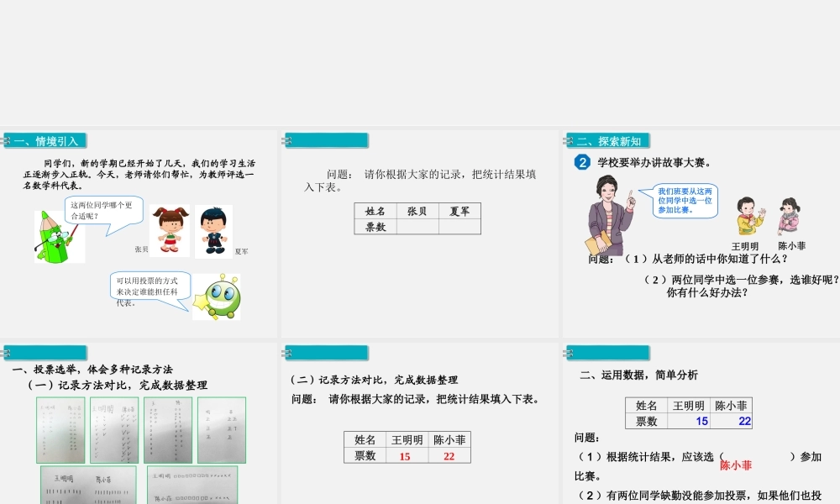Click the empty 票数 cell under 夏军
840x504 pixels.
point(459,227)
